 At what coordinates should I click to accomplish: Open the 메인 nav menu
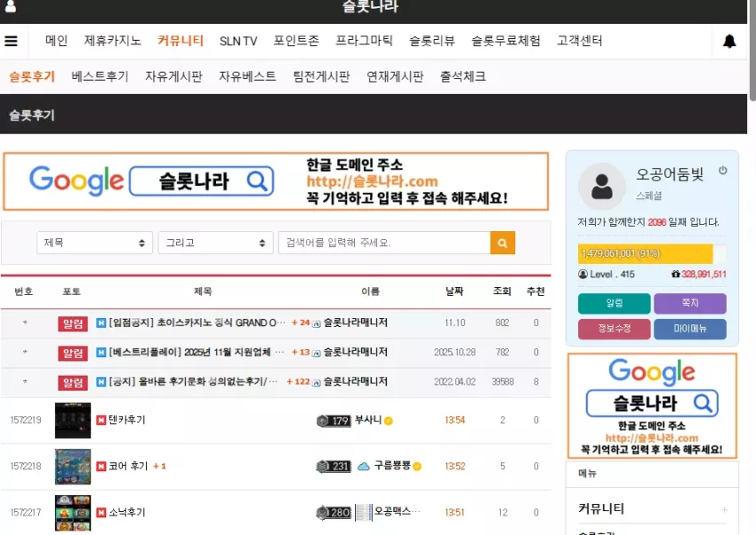[56, 41]
